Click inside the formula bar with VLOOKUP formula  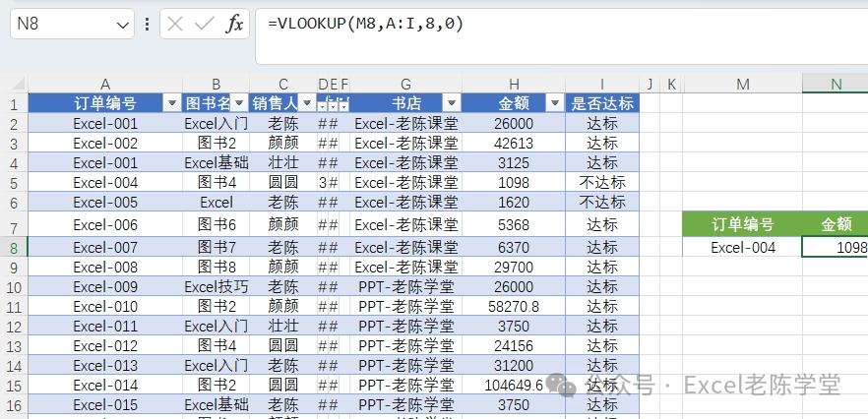[x=561, y=36]
